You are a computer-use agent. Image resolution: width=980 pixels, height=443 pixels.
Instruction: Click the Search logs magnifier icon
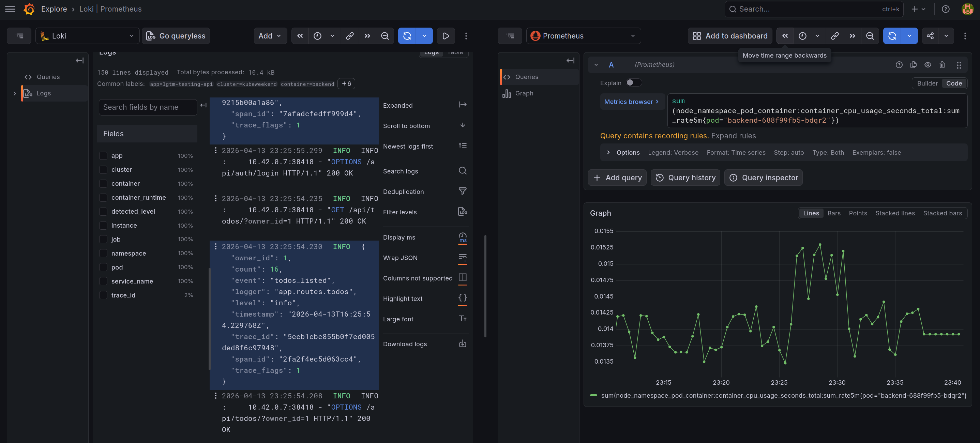(x=462, y=171)
